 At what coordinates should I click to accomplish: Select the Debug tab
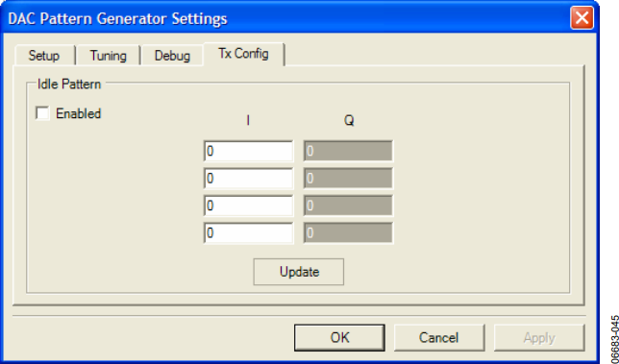tap(172, 56)
